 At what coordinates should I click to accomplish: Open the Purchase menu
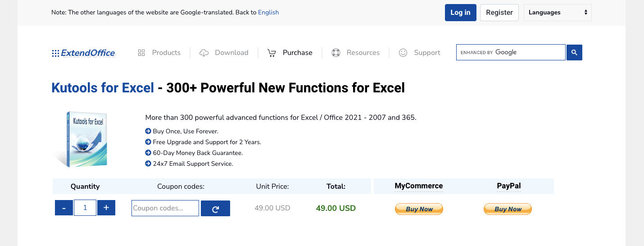(x=298, y=53)
